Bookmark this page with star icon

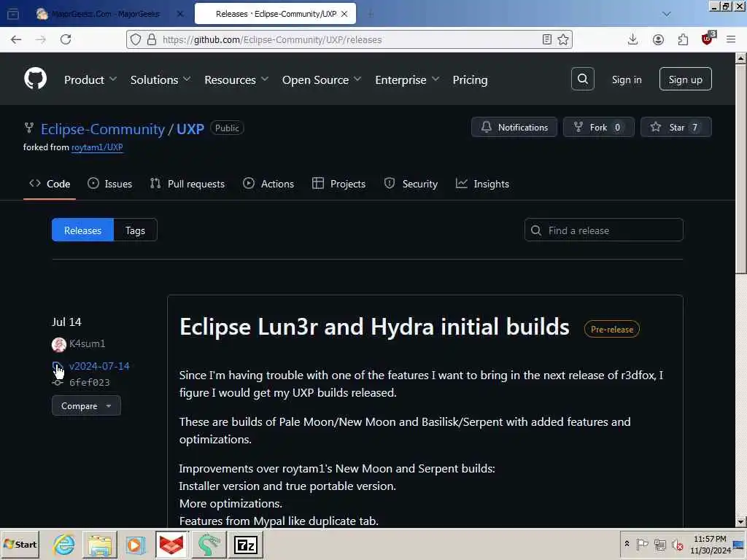click(563, 39)
